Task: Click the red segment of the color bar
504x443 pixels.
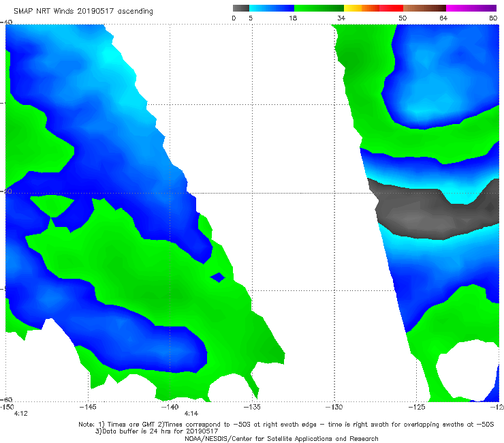Action: [x=391, y=8]
